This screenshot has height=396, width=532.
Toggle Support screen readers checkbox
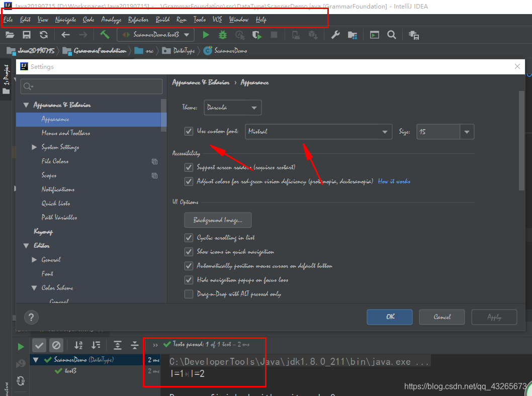(x=189, y=167)
